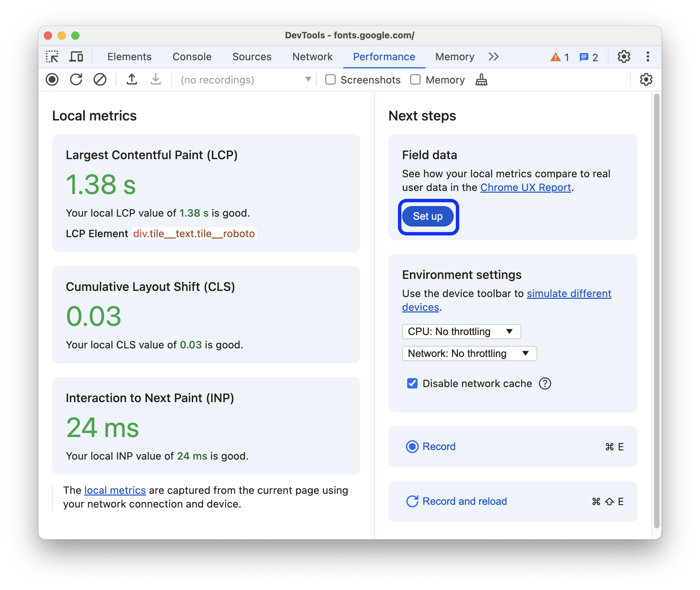Enable the Disable network cache checkbox
The width and height of the screenshot is (700, 590).
[412, 384]
